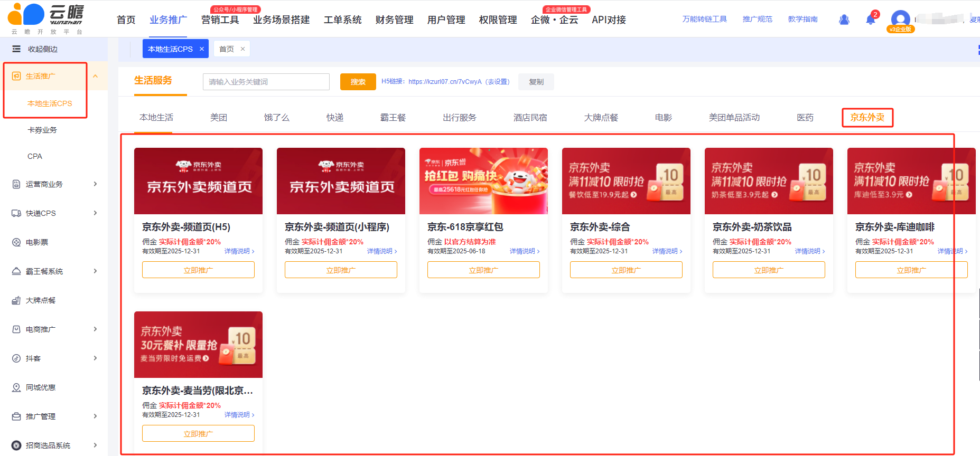This screenshot has height=456, width=980.
Task: Open the 工单系统 top menu
Action: click(x=343, y=20)
